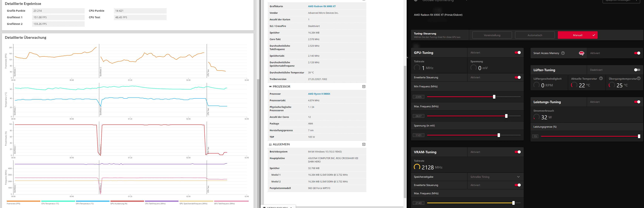Click the VRAM Max. Frequenz slider handle
The height and width of the screenshot is (208, 644).
(513, 203)
